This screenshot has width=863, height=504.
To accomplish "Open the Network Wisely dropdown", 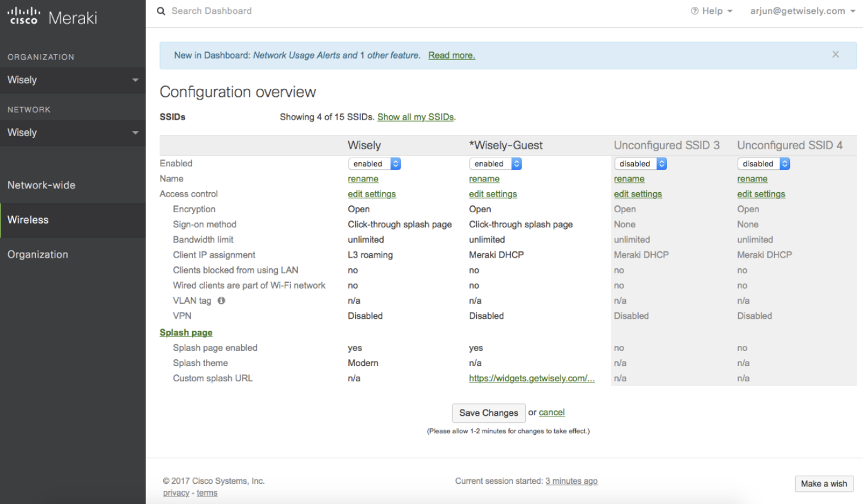I will coord(73,133).
